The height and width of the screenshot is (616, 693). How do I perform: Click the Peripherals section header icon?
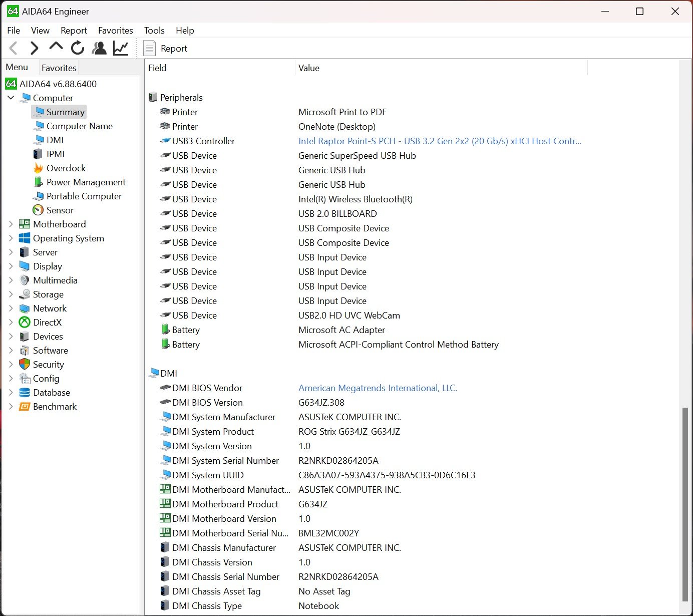click(x=153, y=98)
